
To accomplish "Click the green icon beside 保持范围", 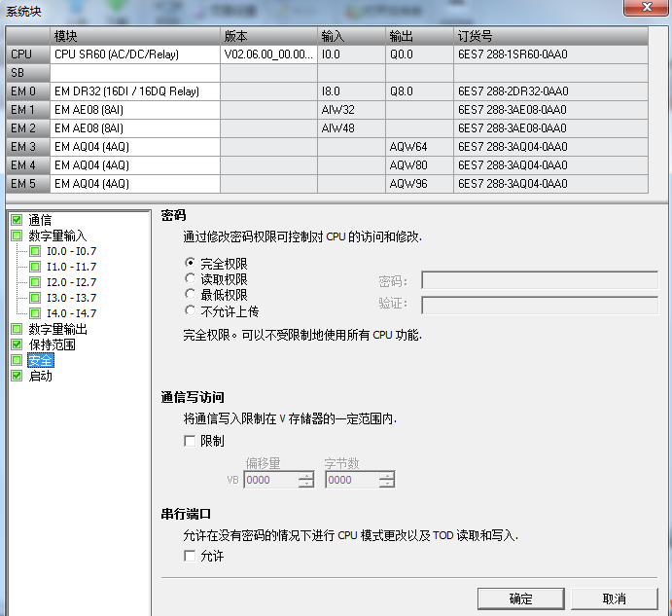I will tap(16, 344).
